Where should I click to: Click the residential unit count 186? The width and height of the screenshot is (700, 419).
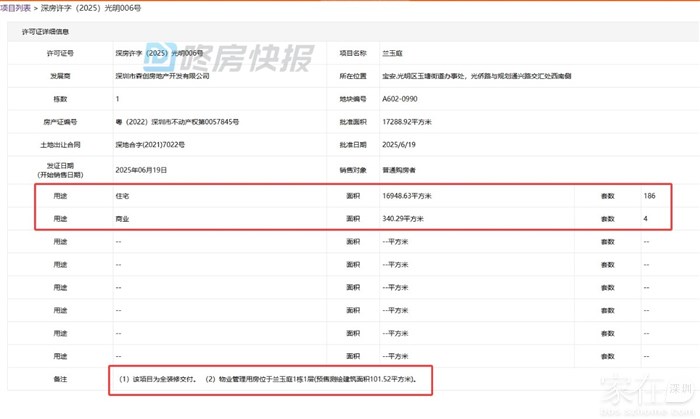click(x=651, y=196)
